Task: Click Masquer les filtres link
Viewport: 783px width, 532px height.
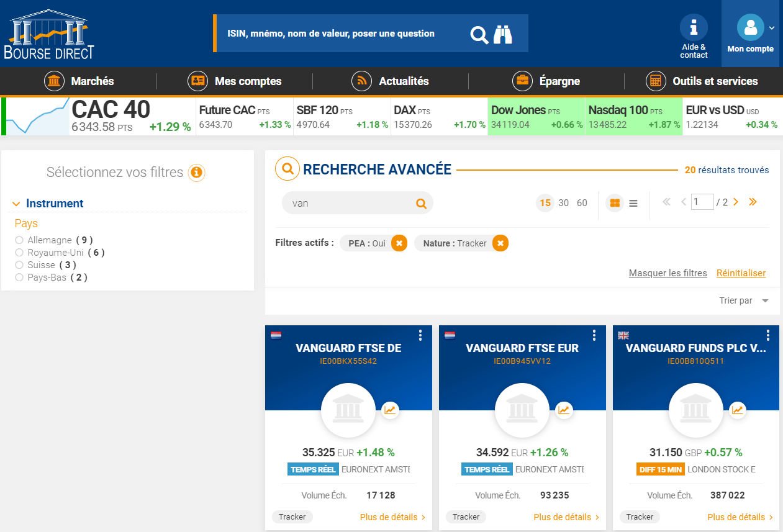Action: (x=668, y=273)
